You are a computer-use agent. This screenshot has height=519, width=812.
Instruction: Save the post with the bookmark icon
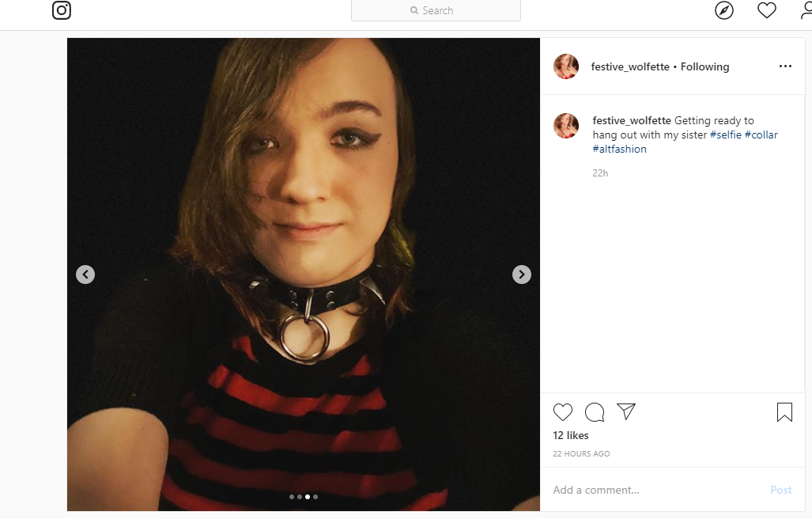click(x=784, y=412)
